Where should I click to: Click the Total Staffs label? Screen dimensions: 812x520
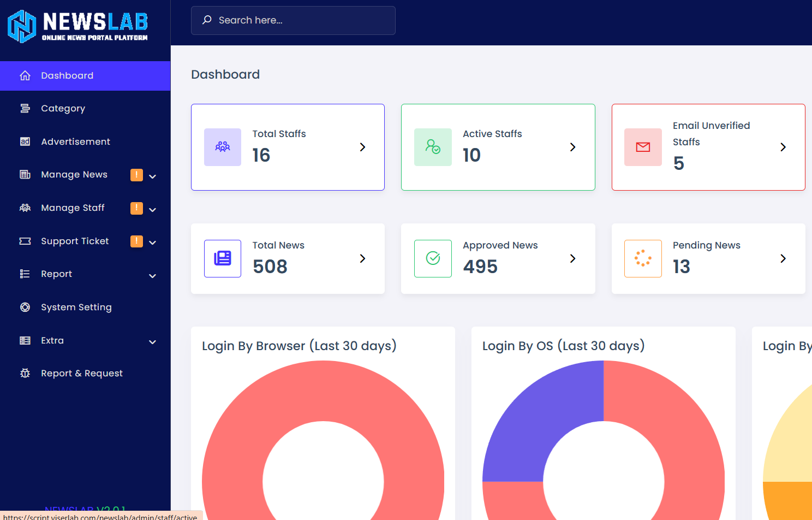[279, 134]
